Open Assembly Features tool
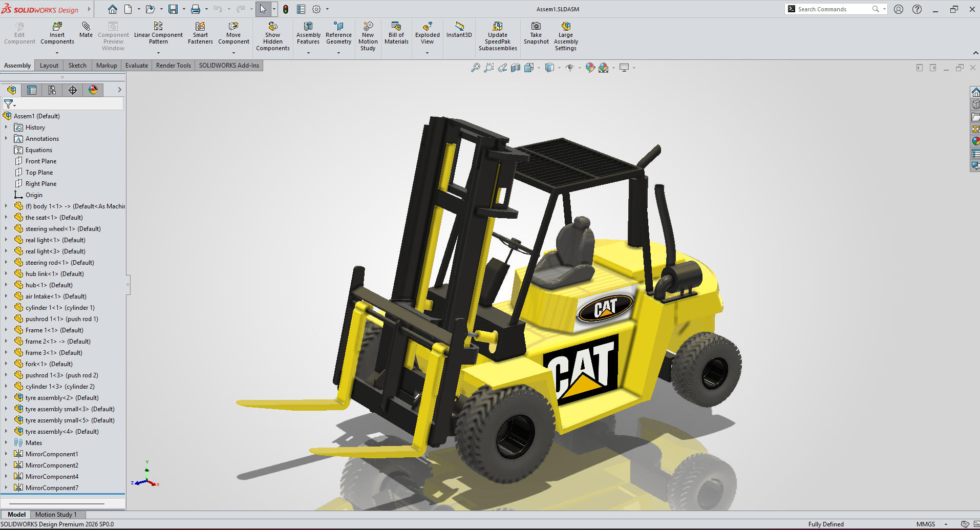Image resolution: width=980 pixels, height=530 pixels. 308,33
